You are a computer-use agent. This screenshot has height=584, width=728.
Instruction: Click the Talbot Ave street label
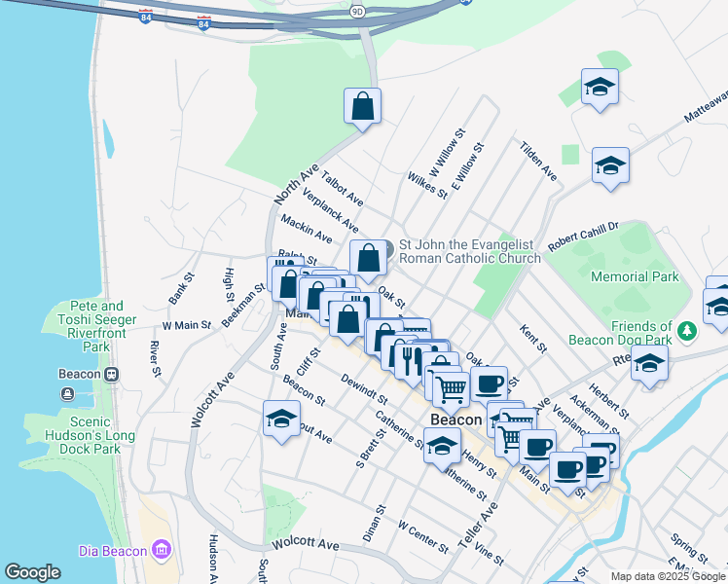pyautogui.click(x=343, y=189)
